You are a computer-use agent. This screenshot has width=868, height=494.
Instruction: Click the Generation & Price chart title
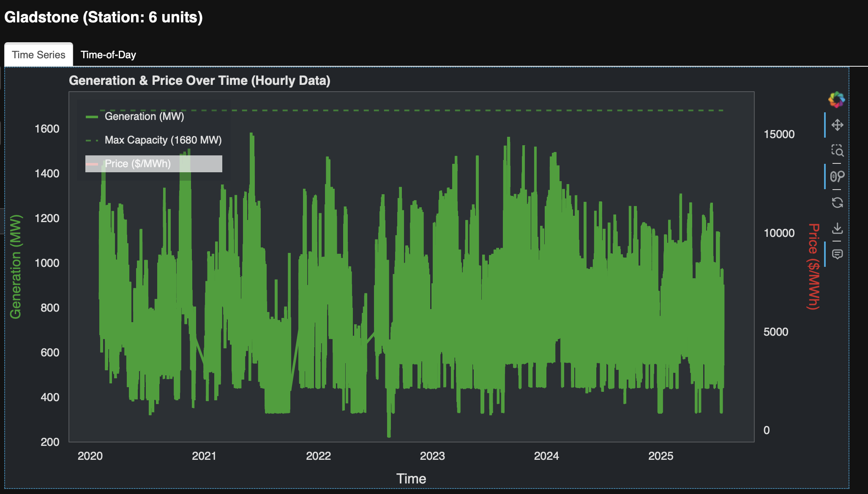coord(199,81)
